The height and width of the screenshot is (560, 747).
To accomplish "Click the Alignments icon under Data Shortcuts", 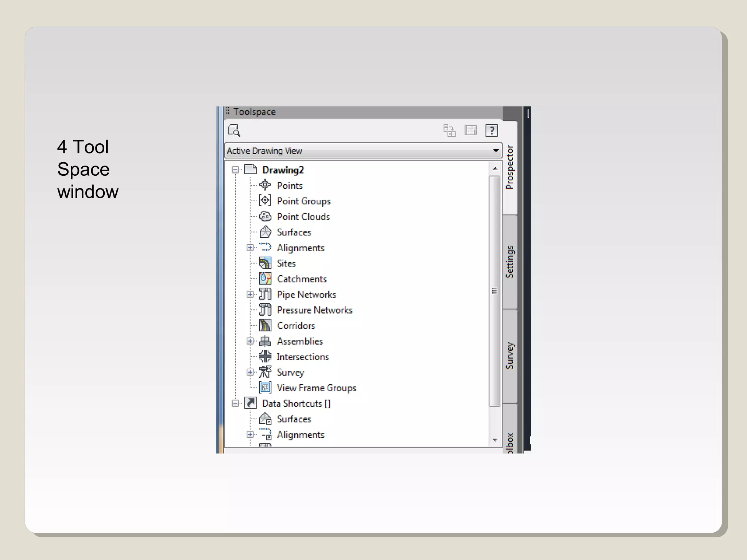I will pos(265,434).
